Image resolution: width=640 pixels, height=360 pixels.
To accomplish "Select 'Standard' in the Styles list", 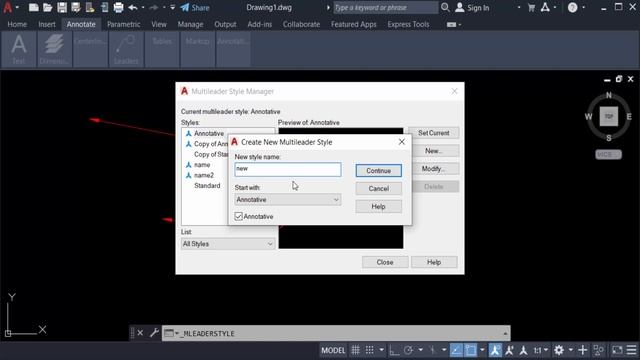I will (207, 185).
